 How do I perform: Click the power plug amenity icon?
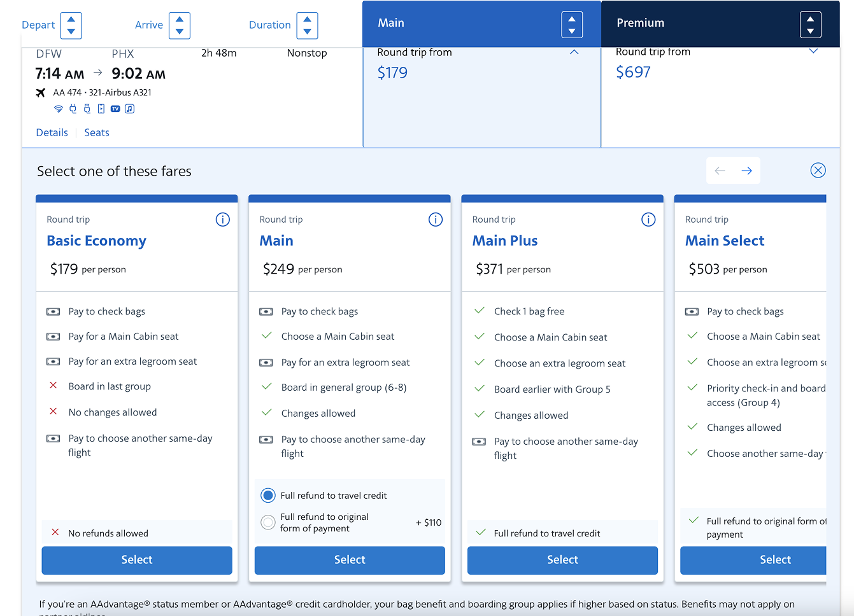[73, 109]
